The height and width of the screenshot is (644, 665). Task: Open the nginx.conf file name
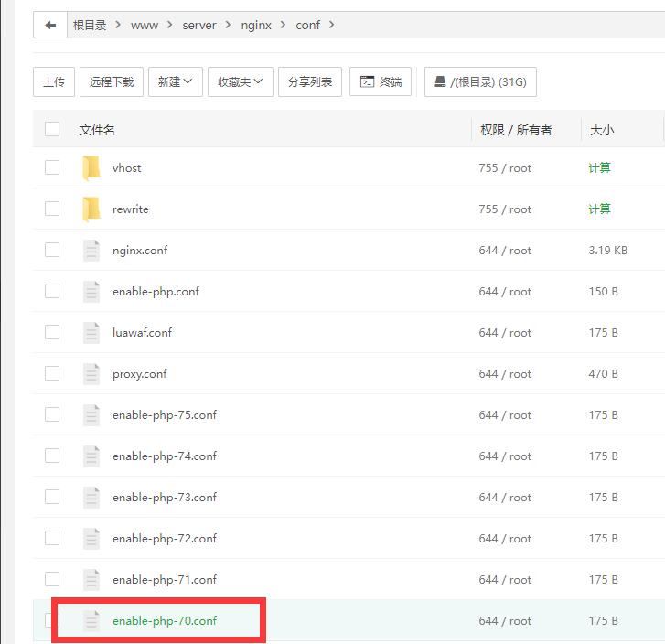(x=140, y=251)
